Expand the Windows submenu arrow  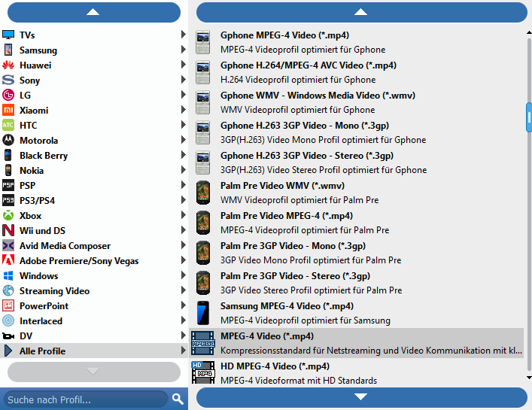coord(183,275)
